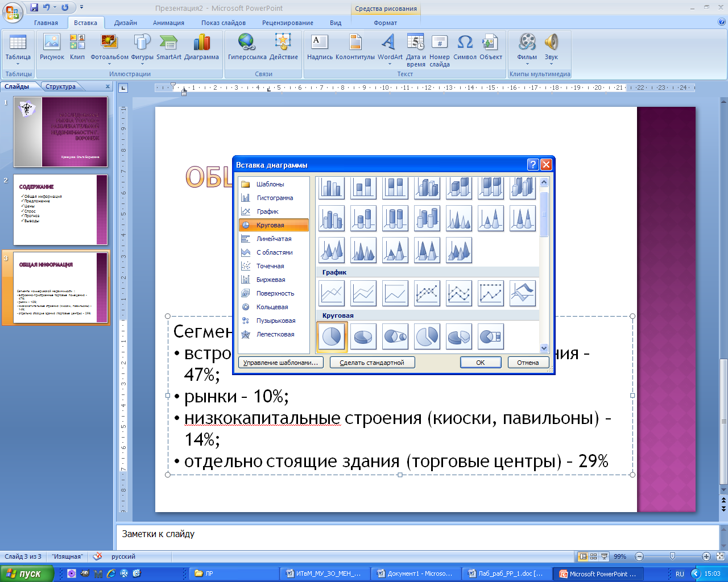Click the Office button
Image resolution: width=728 pixels, height=582 pixels.
(x=13, y=13)
